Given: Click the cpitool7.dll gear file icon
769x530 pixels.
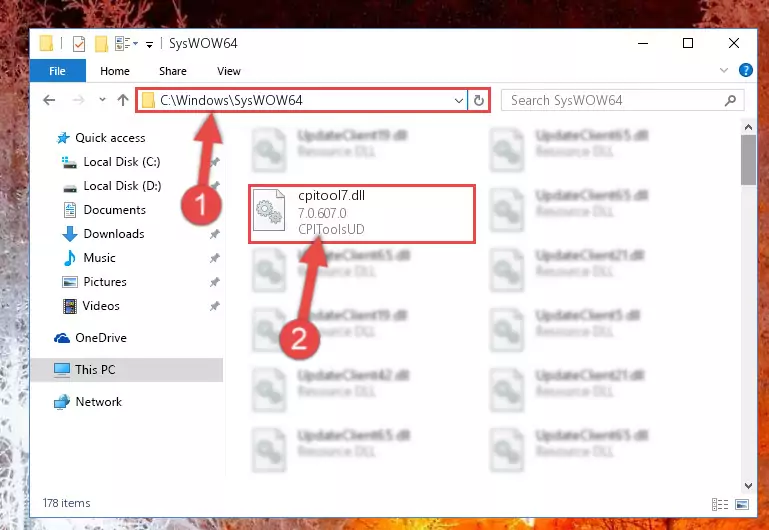Looking at the screenshot, I should tap(269, 209).
